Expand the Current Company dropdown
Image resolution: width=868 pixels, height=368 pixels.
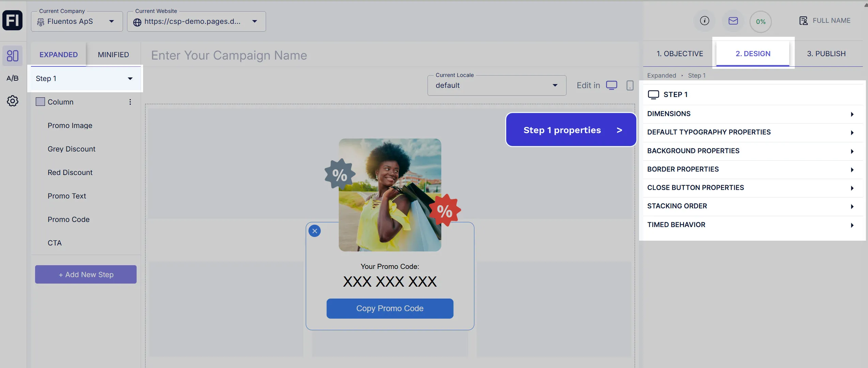tap(77, 21)
